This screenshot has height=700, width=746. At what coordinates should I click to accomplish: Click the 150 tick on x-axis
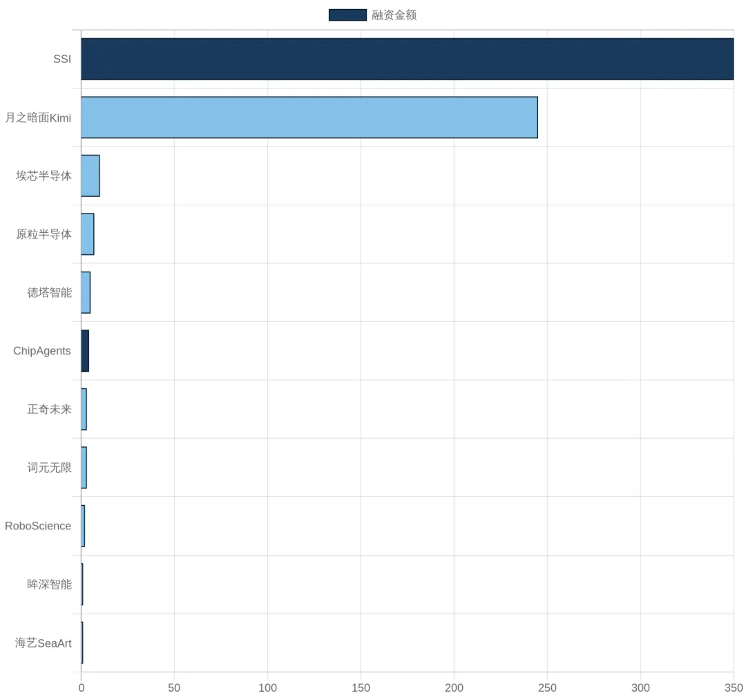[x=361, y=688]
